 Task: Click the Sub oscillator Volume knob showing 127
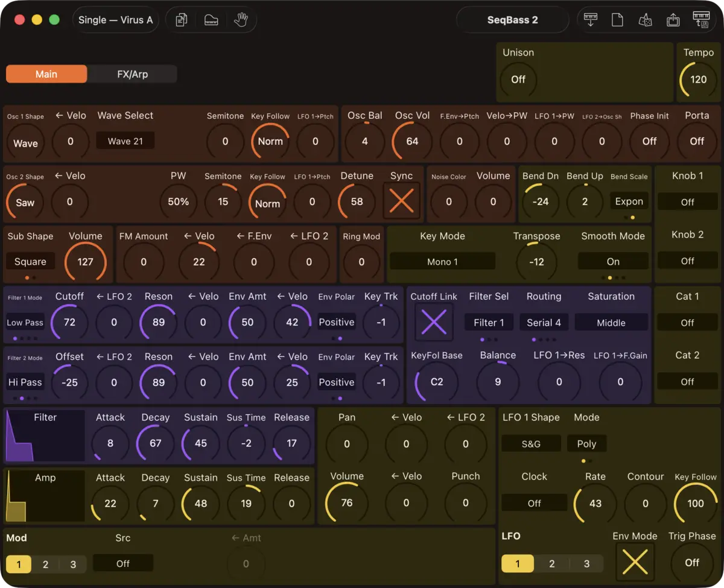86,262
